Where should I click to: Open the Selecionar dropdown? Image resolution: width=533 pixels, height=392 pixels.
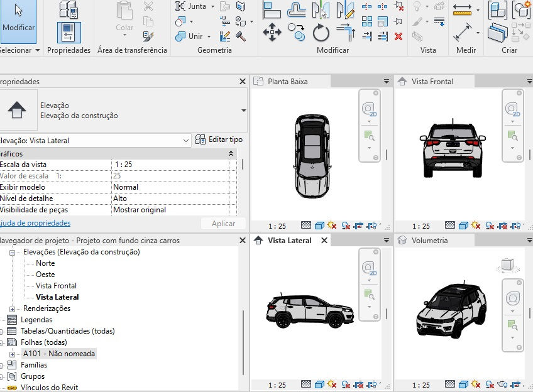[x=19, y=50]
